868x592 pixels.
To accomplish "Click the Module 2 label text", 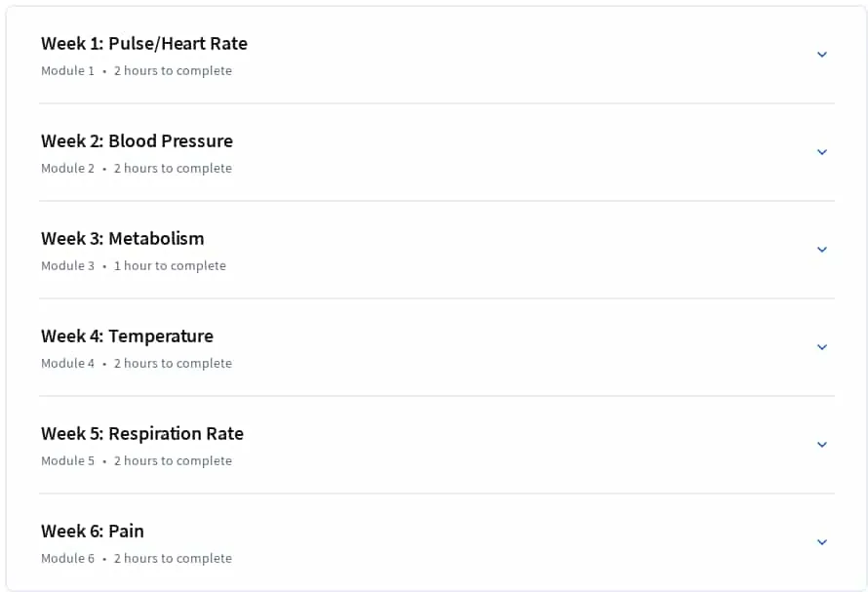I will (x=67, y=169).
